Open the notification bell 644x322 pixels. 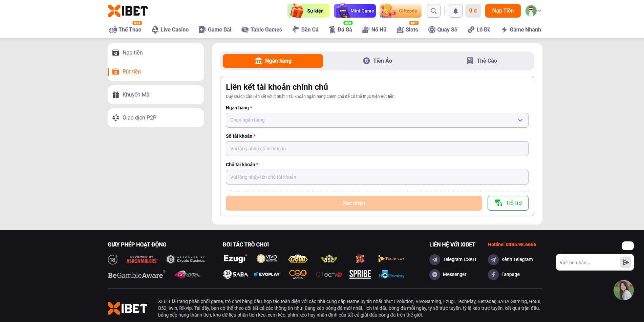tap(455, 11)
